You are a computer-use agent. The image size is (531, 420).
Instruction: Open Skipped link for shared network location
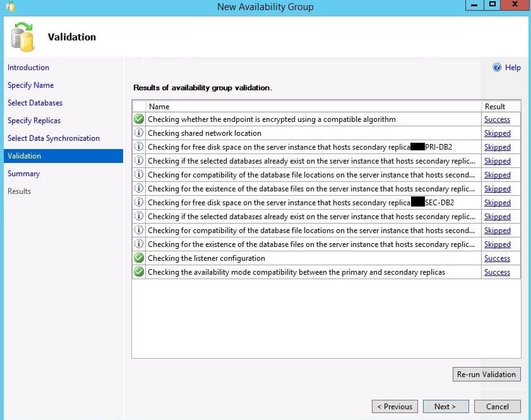497,133
